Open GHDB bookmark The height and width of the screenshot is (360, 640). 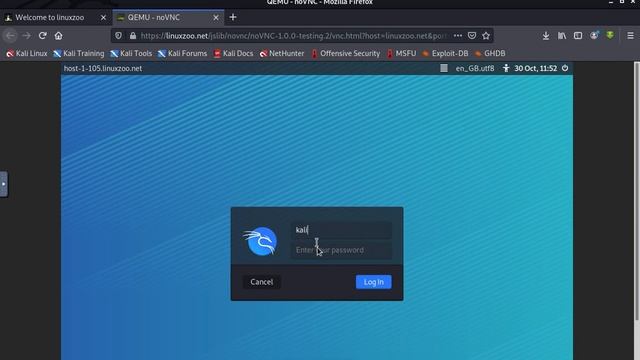point(490,53)
